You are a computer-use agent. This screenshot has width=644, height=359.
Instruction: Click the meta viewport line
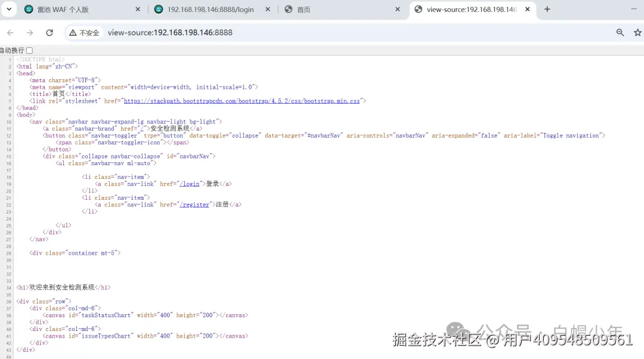pyautogui.click(x=143, y=88)
